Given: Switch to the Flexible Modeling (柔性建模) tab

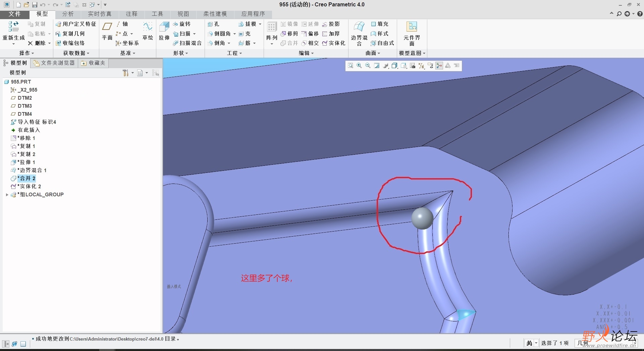Looking at the screenshot, I should tap(215, 14).
